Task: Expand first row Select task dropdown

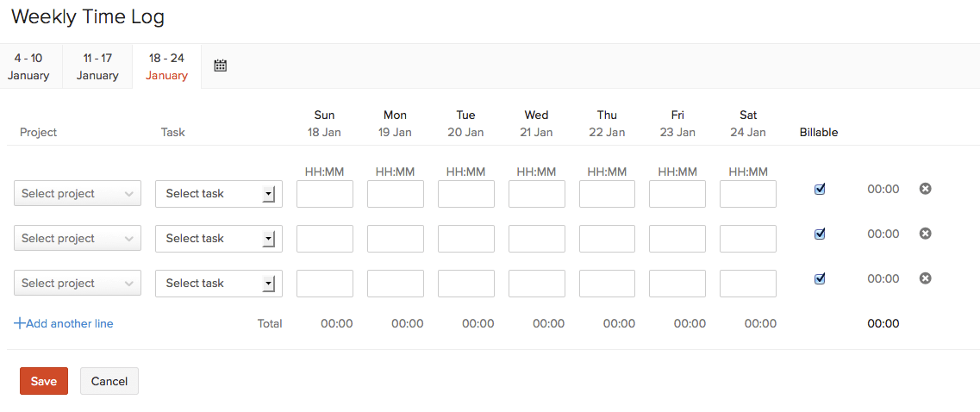Action: click(218, 194)
